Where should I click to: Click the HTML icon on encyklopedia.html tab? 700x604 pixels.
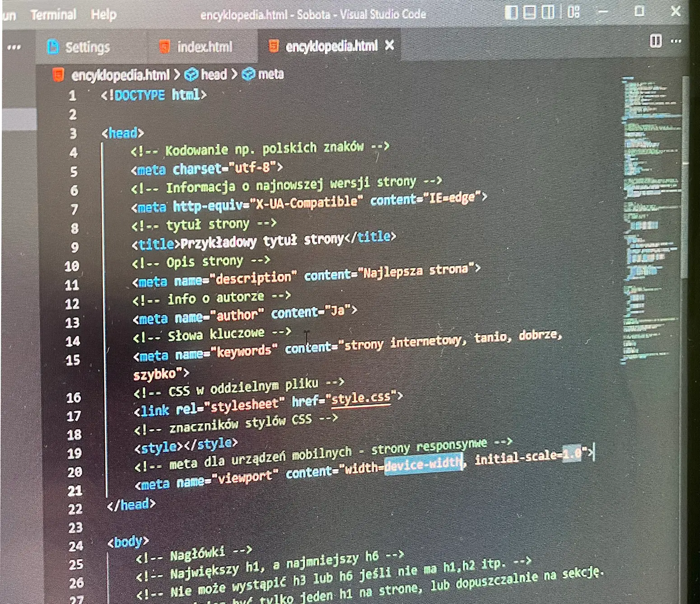click(x=274, y=46)
